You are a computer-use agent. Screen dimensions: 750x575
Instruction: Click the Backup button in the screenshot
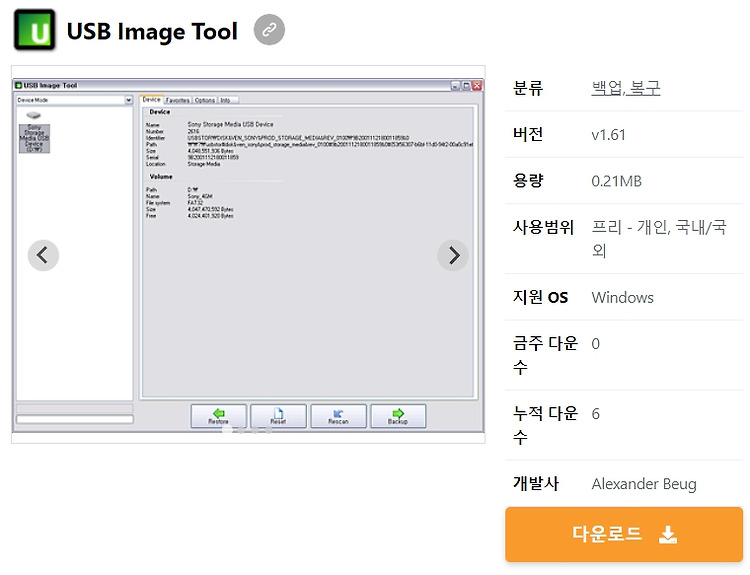(398, 416)
